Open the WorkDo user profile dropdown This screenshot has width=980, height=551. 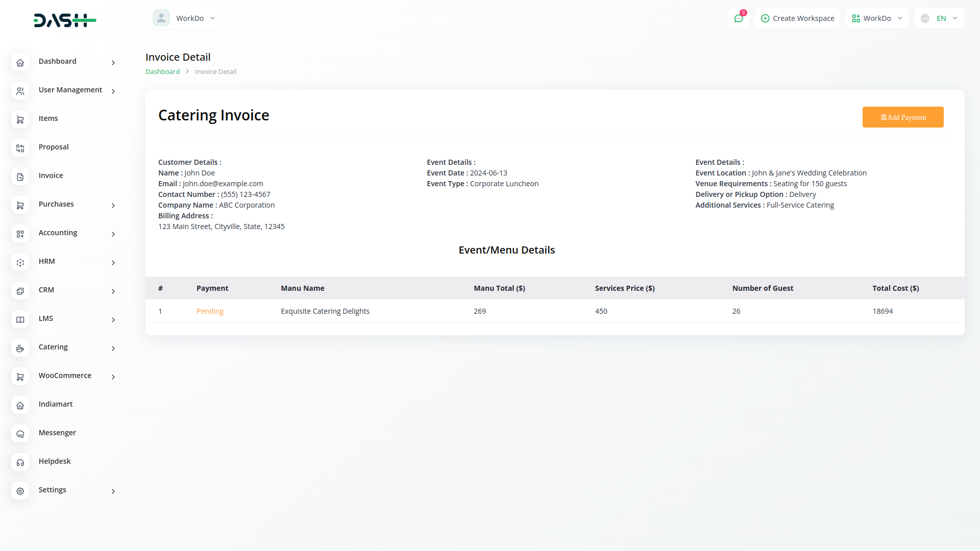coord(184,18)
